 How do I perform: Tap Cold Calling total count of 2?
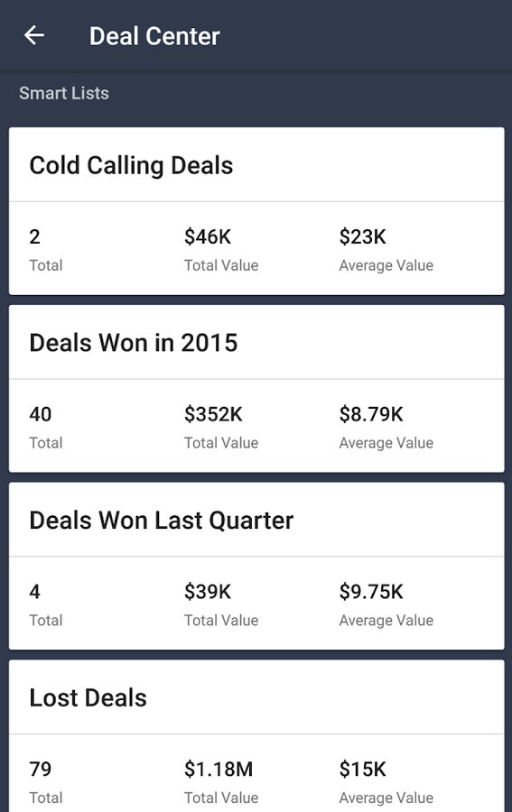(x=34, y=236)
